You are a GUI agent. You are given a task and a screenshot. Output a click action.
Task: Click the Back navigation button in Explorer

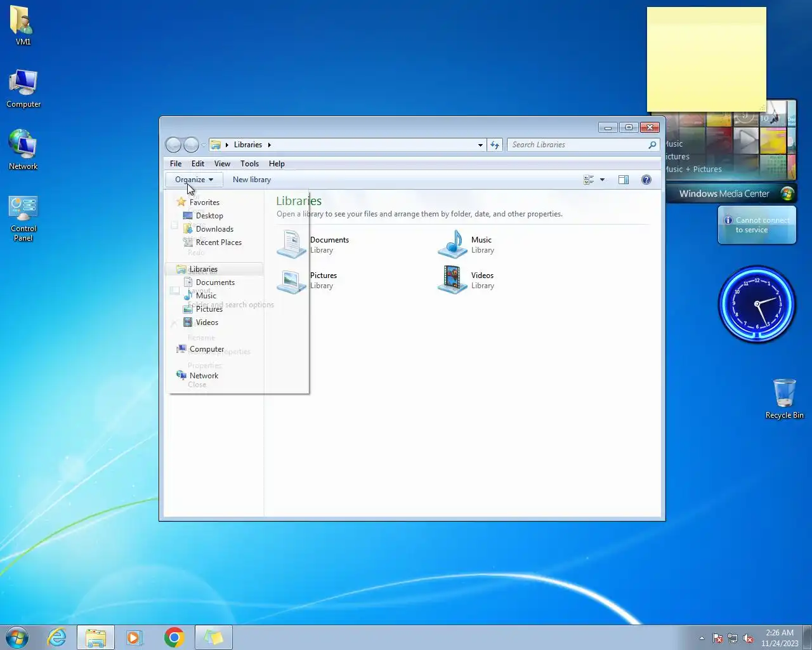pos(173,145)
